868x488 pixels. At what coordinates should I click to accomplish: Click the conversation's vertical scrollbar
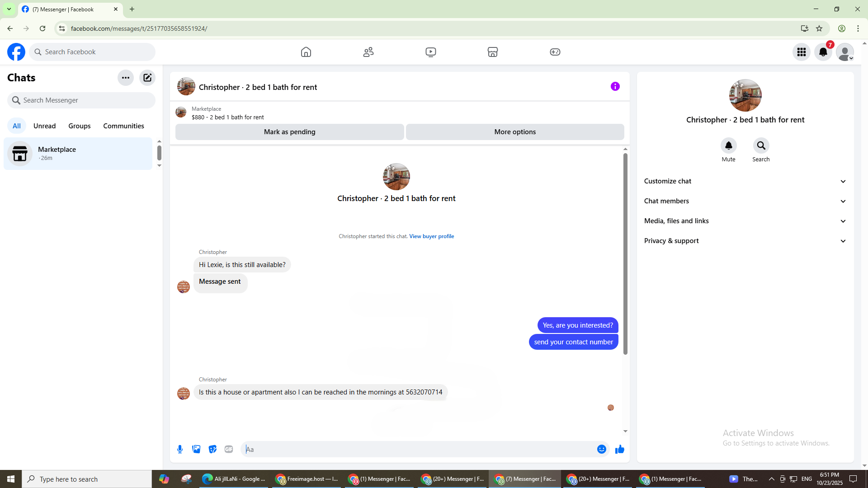pyautogui.click(x=625, y=253)
